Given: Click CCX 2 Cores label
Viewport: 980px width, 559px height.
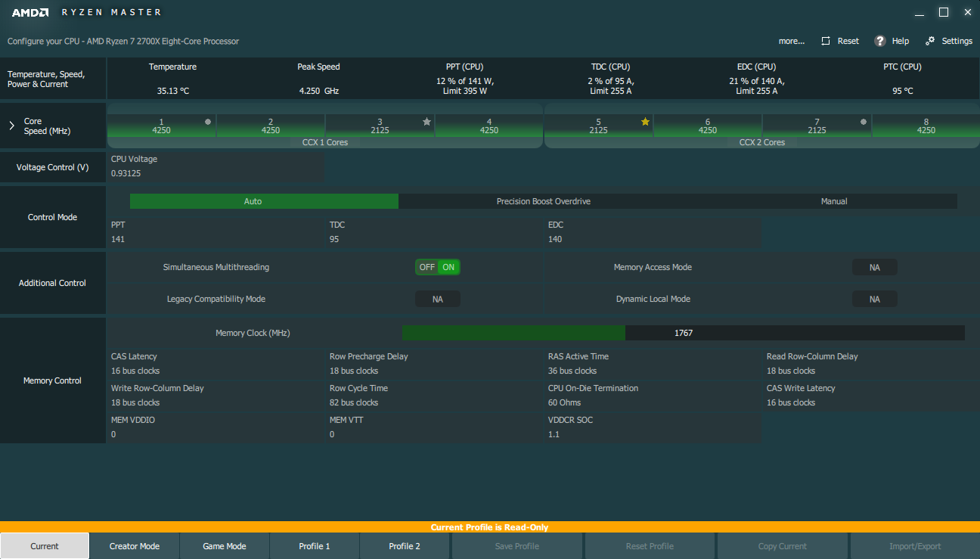Looking at the screenshot, I should (x=762, y=142).
